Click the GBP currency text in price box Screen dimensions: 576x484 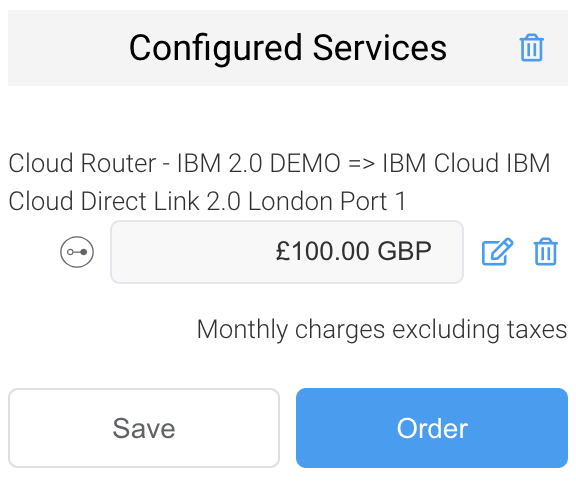click(404, 251)
